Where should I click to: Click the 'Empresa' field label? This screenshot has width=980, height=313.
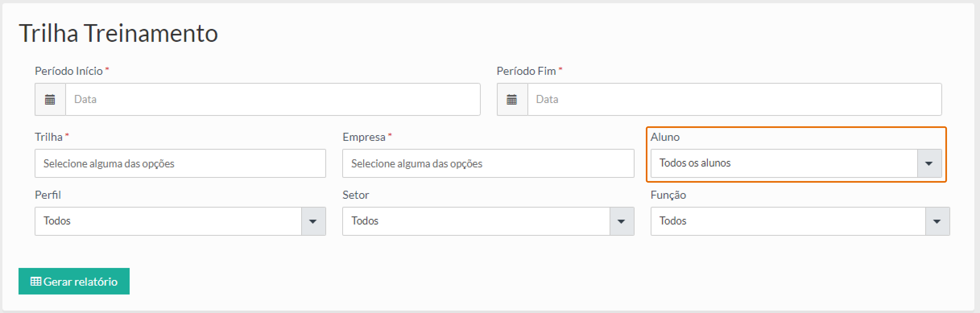pos(364,137)
